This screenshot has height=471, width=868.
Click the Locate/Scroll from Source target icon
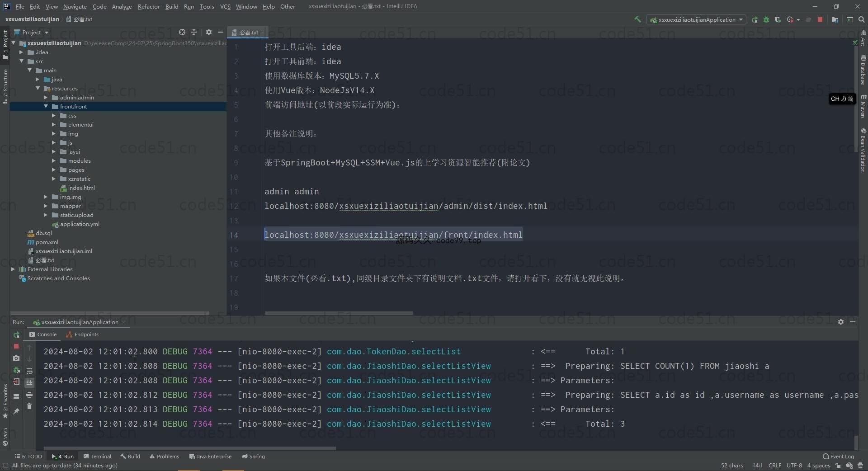coord(182,32)
